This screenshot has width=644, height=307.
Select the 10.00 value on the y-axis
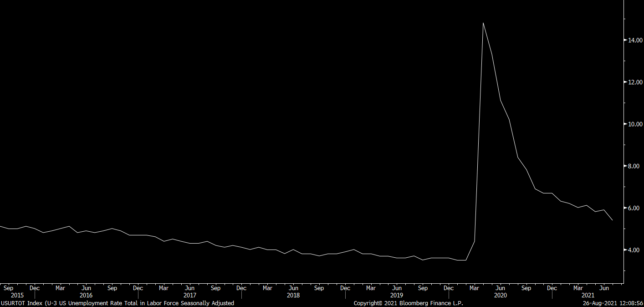635,124
